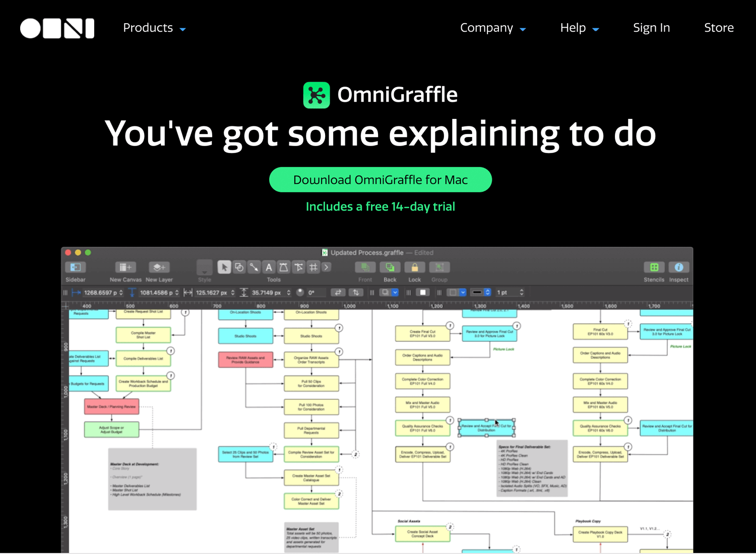Screen dimensions: 756x554
Task: Click the green OmniGraffle app icon
Action: click(317, 95)
